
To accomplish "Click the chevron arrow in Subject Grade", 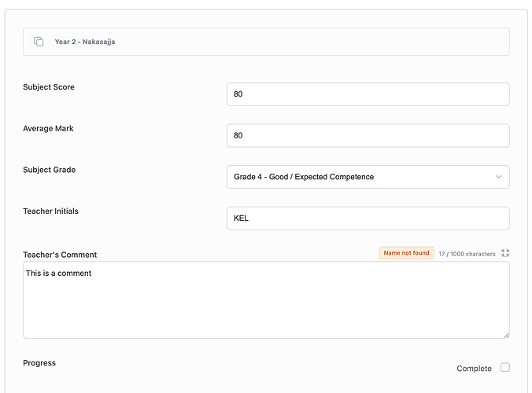I will (498, 177).
